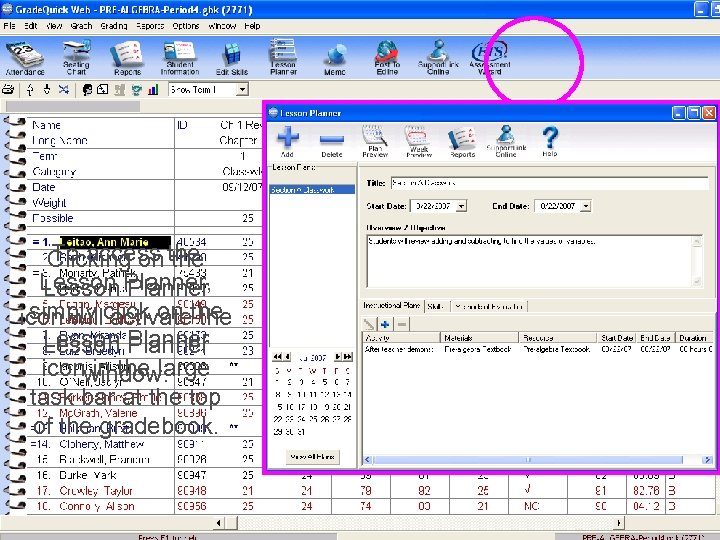Open the Options menu
The width and height of the screenshot is (720, 540).
click(x=186, y=26)
